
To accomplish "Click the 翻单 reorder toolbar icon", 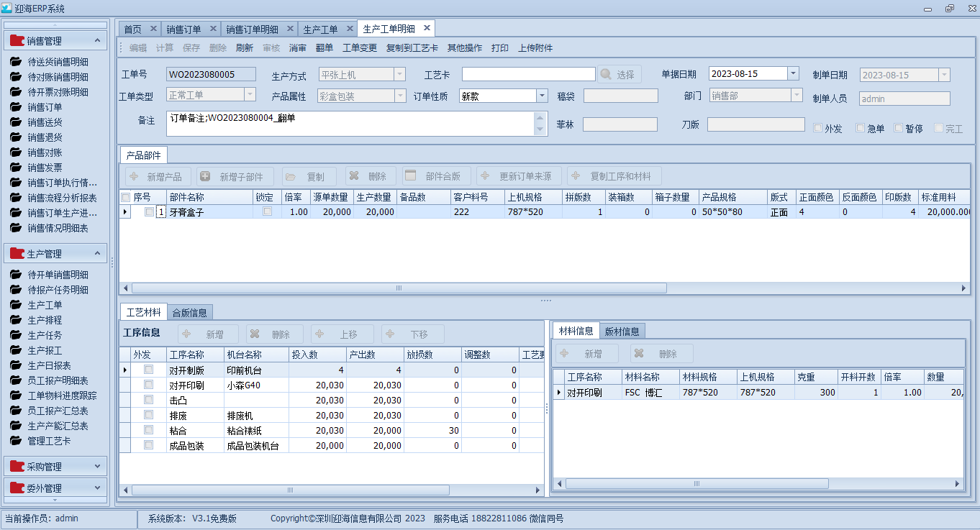I will point(324,47).
